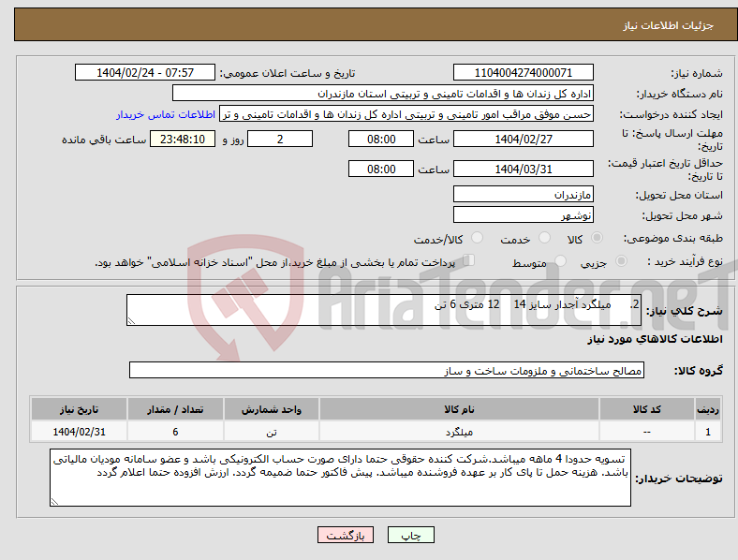This screenshot has width=738, height=560.
Task: Click the price validity date 1404/03/31
Action: [524, 169]
